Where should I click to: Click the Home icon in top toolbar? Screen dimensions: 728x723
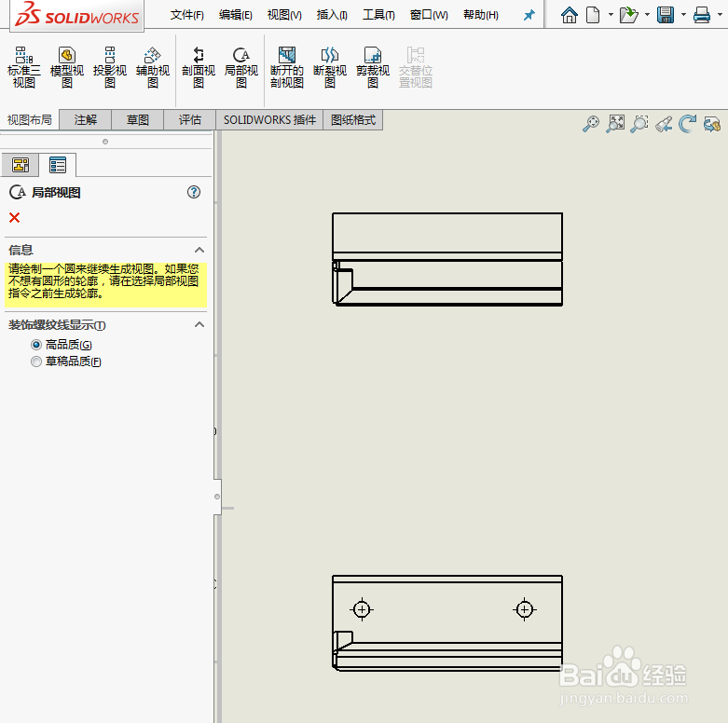(x=570, y=15)
